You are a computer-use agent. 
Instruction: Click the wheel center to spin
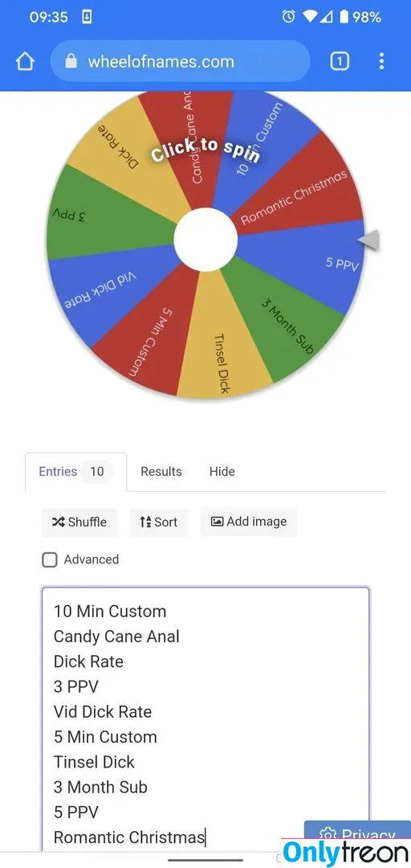tap(205, 240)
